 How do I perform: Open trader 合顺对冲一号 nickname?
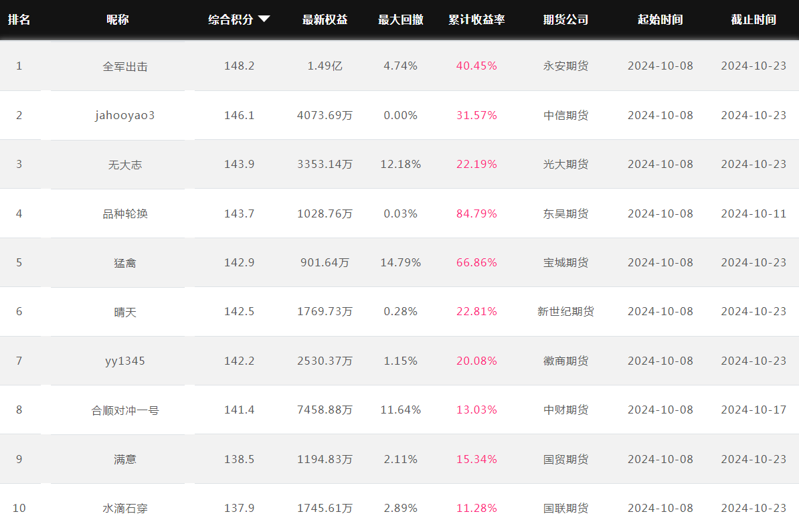tap(125, 410)
